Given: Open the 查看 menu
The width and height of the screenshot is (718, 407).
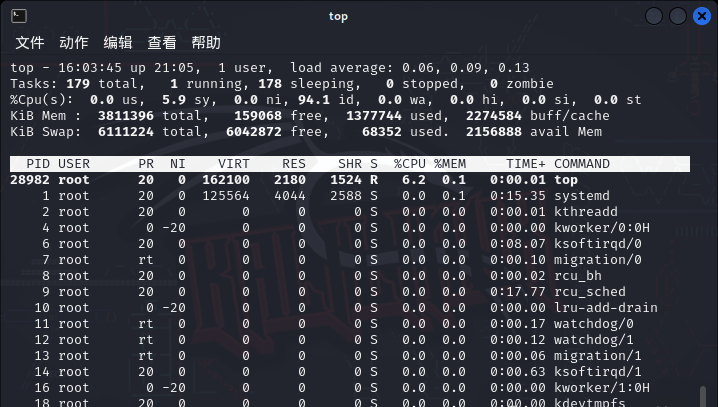Looking at the screenshot, I should coord(162,43).
